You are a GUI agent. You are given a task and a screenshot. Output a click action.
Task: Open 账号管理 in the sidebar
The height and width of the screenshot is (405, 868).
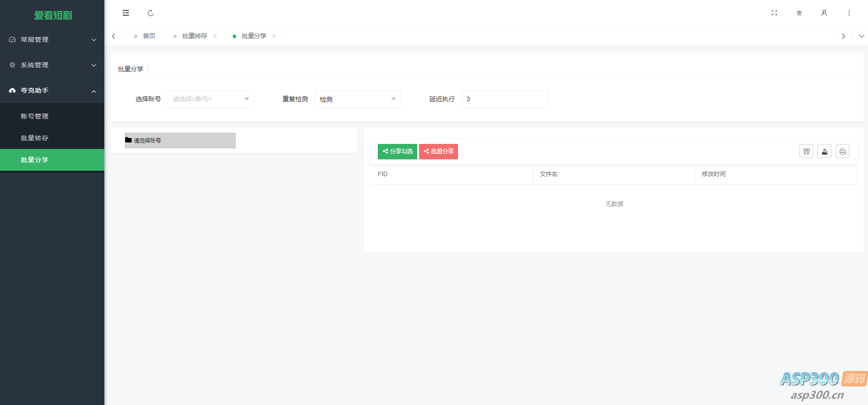[x=34, y=116]
